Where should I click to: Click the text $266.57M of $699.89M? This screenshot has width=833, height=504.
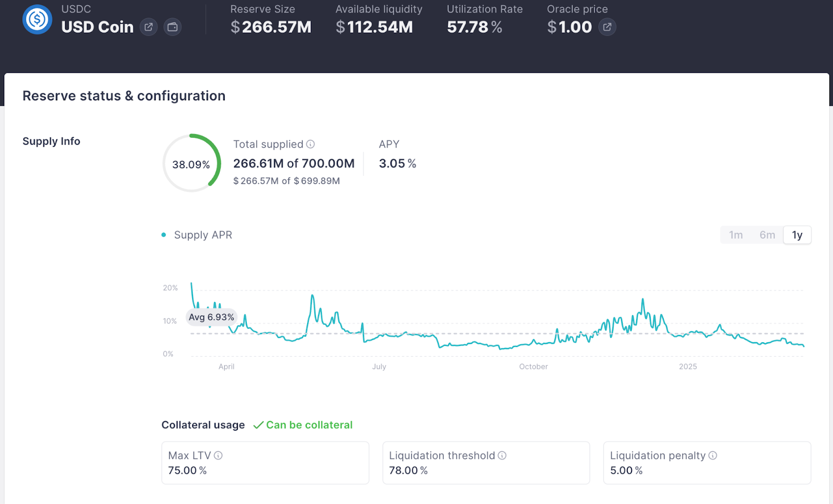(x=286, y=181)
